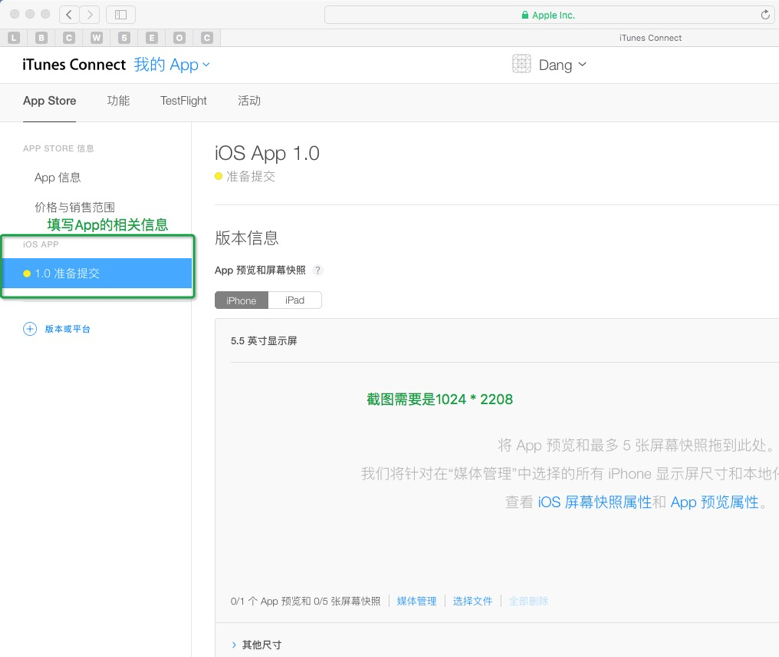Click the iOS App 1.0 heading
The width and height of the screenshot is (779, 657).
(x=267, y=153)
